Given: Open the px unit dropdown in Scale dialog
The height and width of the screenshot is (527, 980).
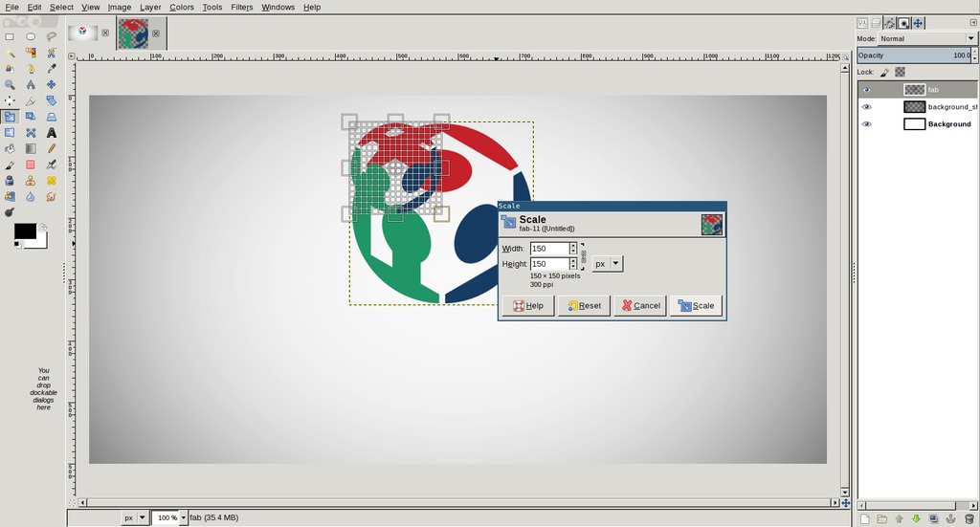Looking at the screenshot, I should (x=608, y=264).
